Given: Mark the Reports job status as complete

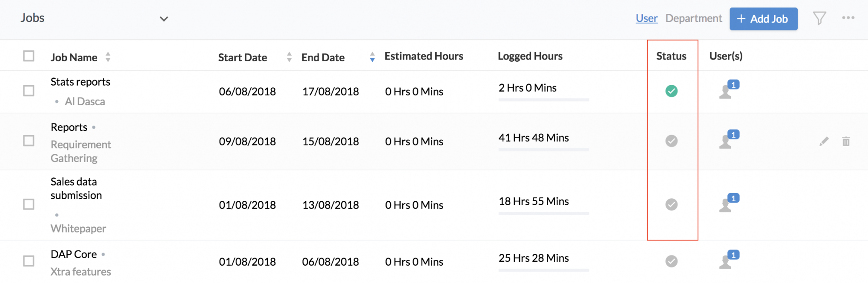Looking at the screenshot, I should tap(671, 141).
